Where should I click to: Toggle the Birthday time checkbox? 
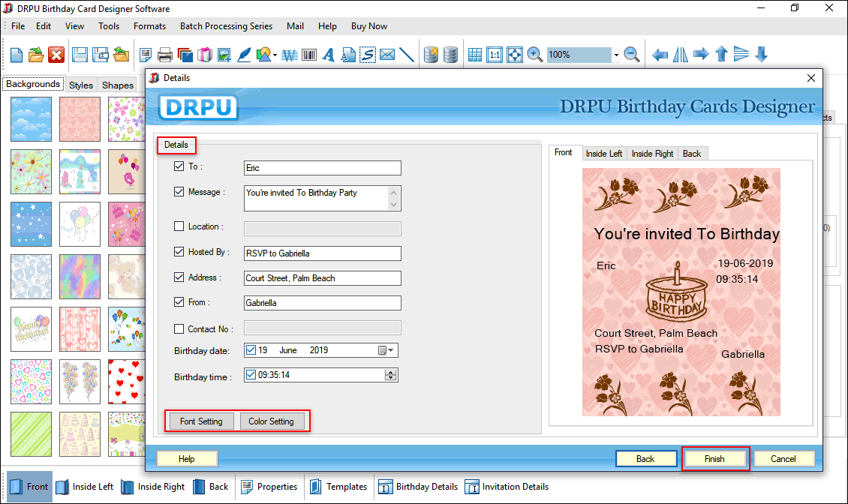(251, 374)
